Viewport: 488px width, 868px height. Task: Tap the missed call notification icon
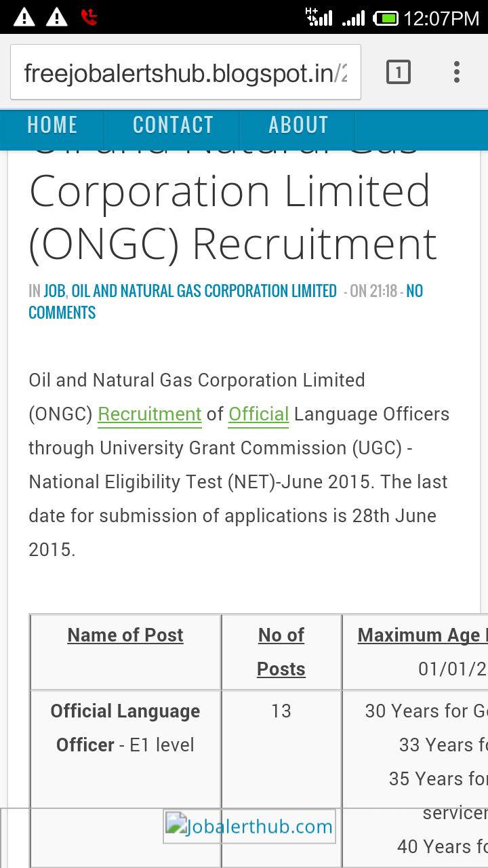87,17
